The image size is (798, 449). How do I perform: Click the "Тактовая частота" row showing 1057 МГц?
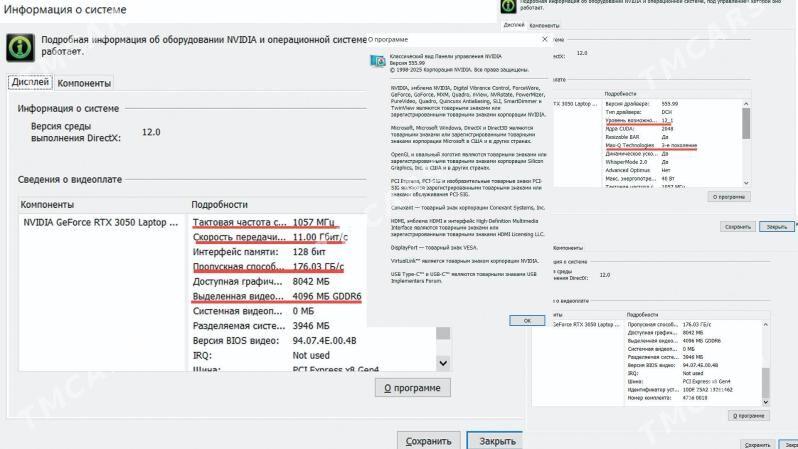click(x=264, y=222)
